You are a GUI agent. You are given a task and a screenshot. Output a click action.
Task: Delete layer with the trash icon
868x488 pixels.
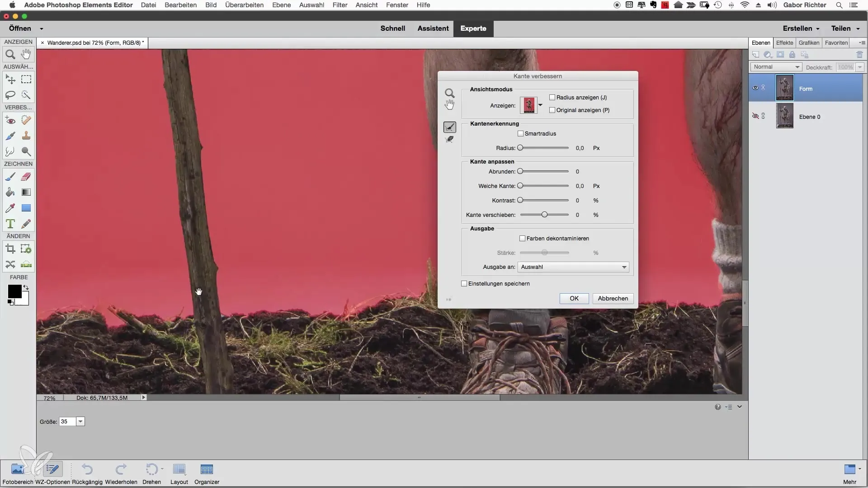[859, 55]
